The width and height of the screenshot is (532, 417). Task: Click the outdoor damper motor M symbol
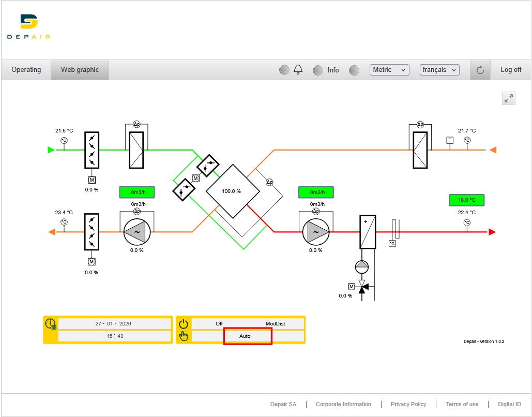pos(92,180)
